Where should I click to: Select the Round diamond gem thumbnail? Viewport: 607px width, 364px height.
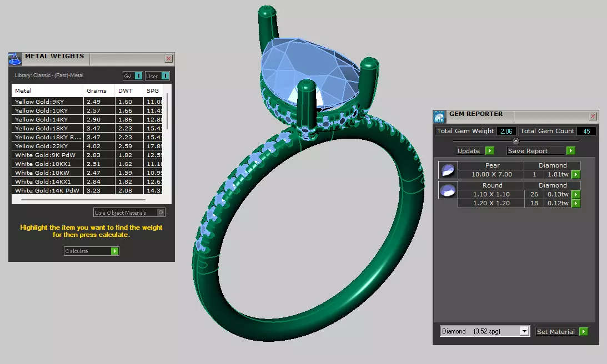(448, 190)
